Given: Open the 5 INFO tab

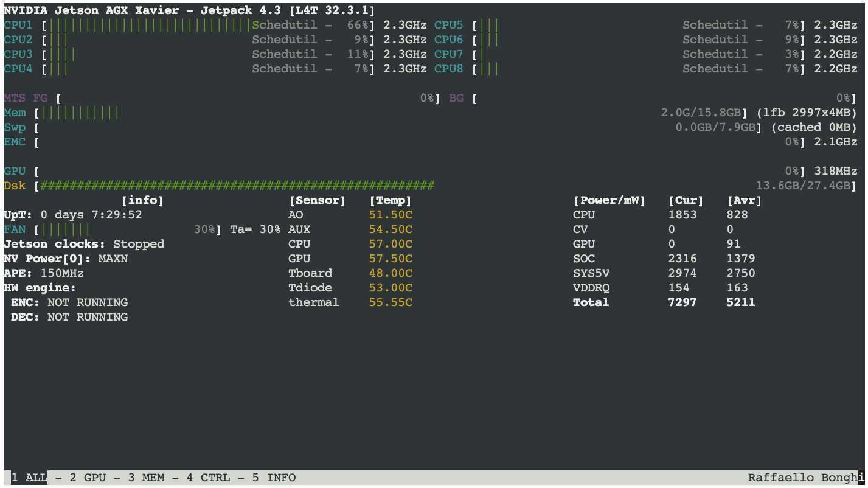Looking at the screenshot, I should tap(274, 478).
